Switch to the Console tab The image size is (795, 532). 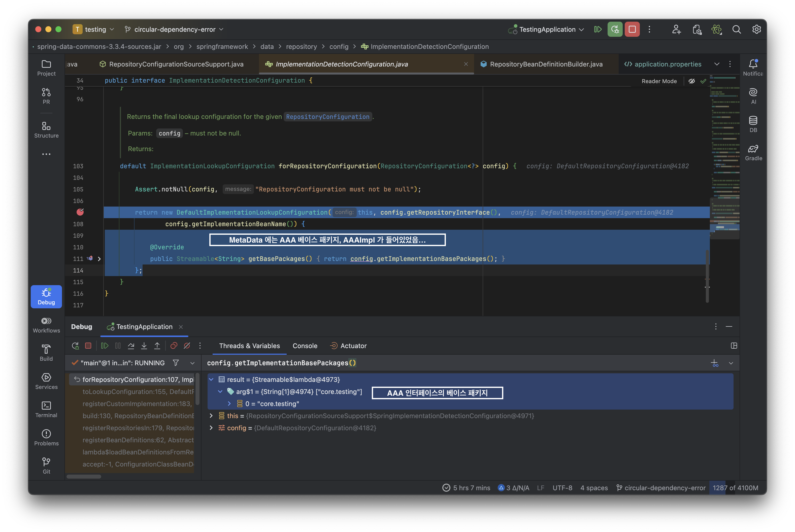click(x=305, y=346)
